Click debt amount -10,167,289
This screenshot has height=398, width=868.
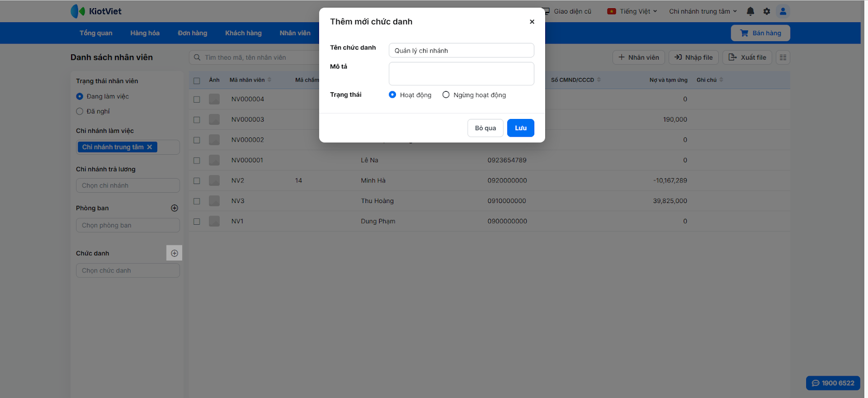pyautogui.click(x=670, y=181)
